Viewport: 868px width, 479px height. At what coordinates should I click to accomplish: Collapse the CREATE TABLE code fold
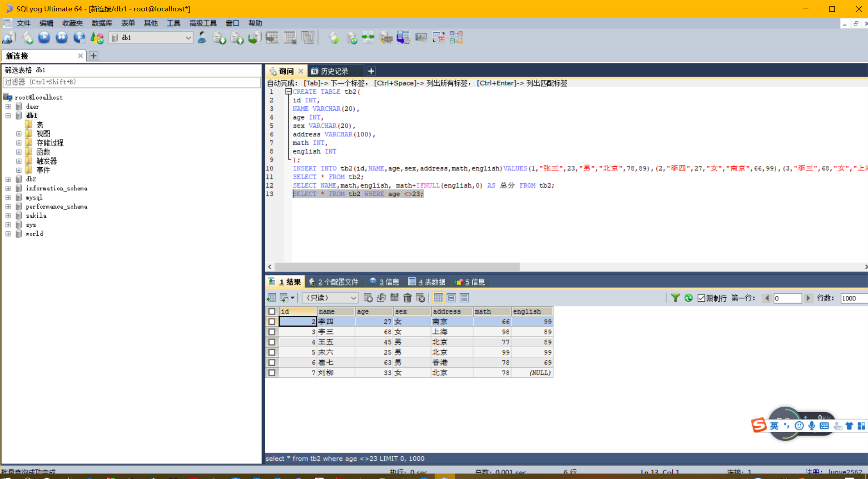click(x=288, y=91)
